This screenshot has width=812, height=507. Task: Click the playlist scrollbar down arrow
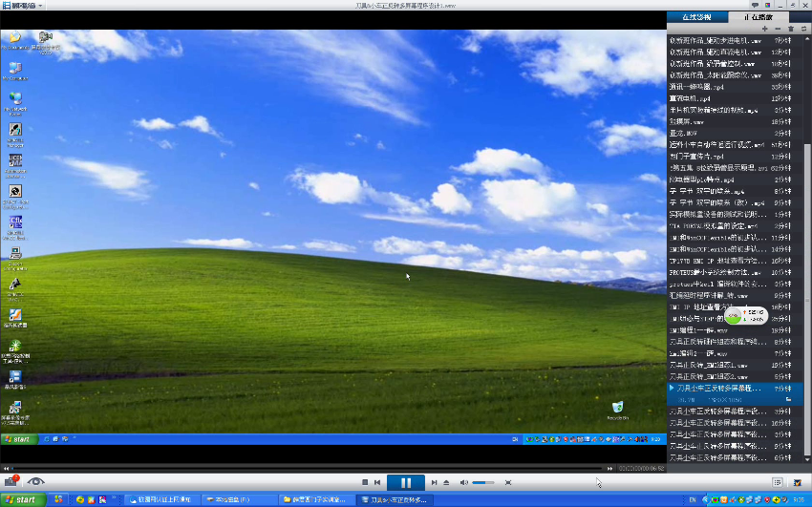pyautogui.click(x=807, y=459)
